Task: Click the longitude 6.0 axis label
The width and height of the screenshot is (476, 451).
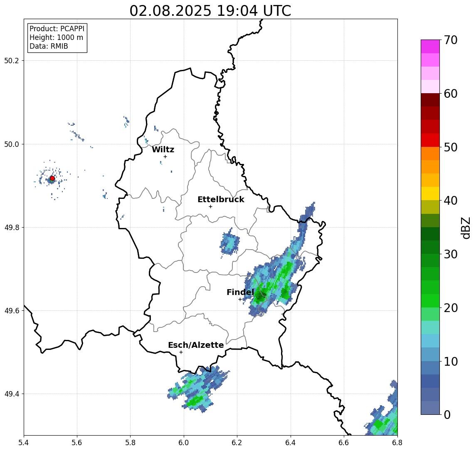Action: coord(184,443)
